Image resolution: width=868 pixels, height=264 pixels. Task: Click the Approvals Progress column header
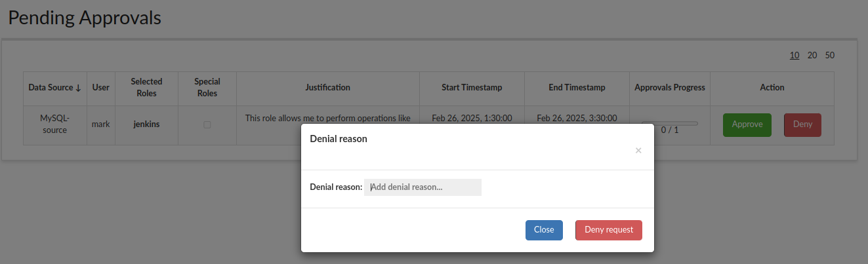pyautogui.click(x=669, y=88)
